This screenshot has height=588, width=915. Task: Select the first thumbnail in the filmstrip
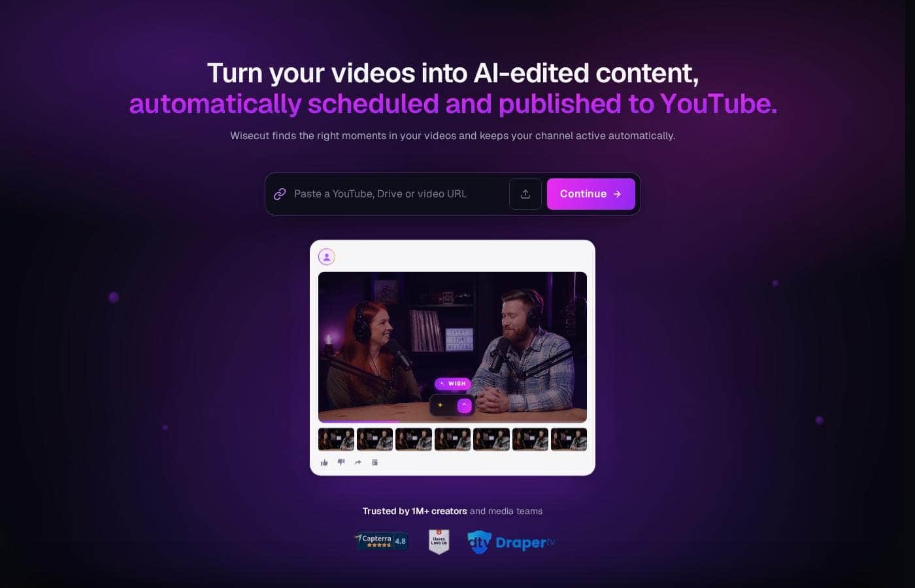pos(336,440)
